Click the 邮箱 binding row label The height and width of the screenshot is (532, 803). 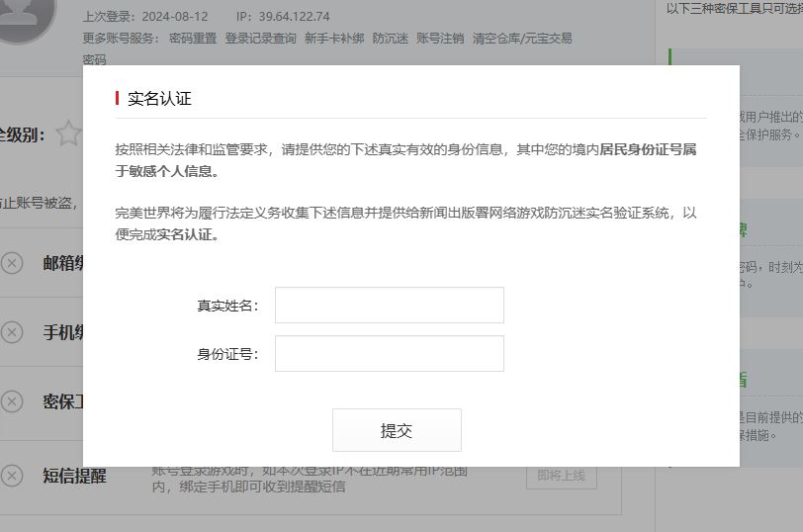pos(62,263)
